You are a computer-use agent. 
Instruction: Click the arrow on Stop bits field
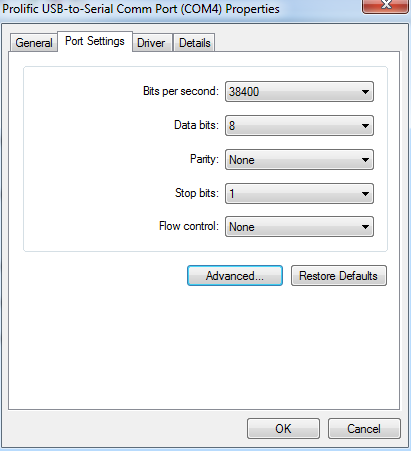(x=365, y=193)
